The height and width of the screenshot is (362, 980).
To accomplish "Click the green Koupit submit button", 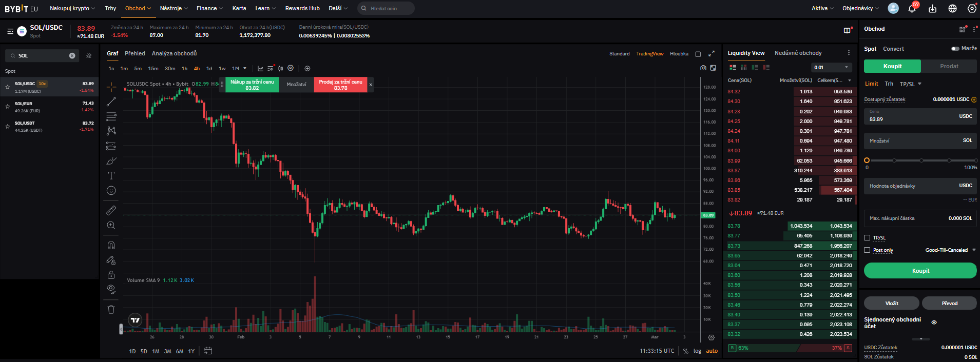I will [920, 271].
